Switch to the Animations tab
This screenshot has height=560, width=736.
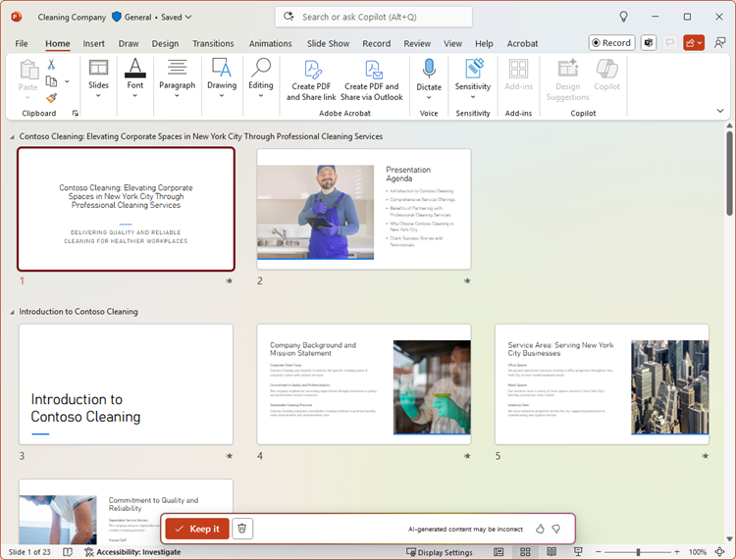(271, 43)
